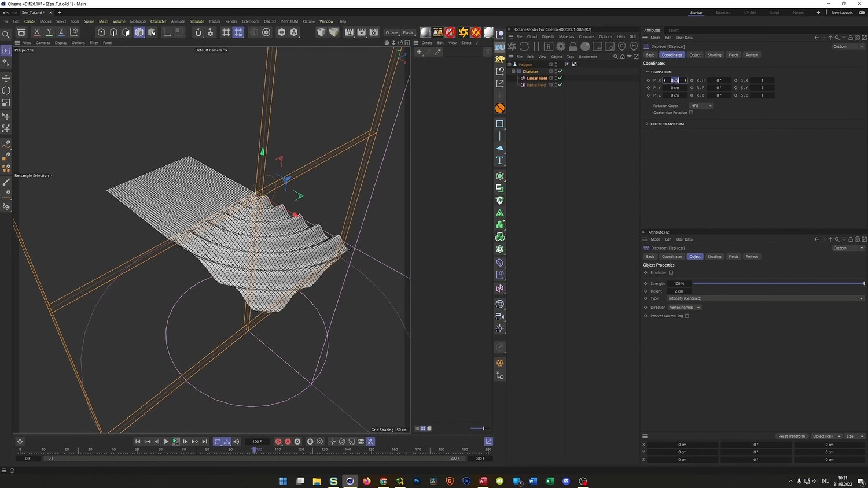This screenshot has width=868, height=488.
Task: Expand the Freeze Transform section
Action: click(667, 124)
